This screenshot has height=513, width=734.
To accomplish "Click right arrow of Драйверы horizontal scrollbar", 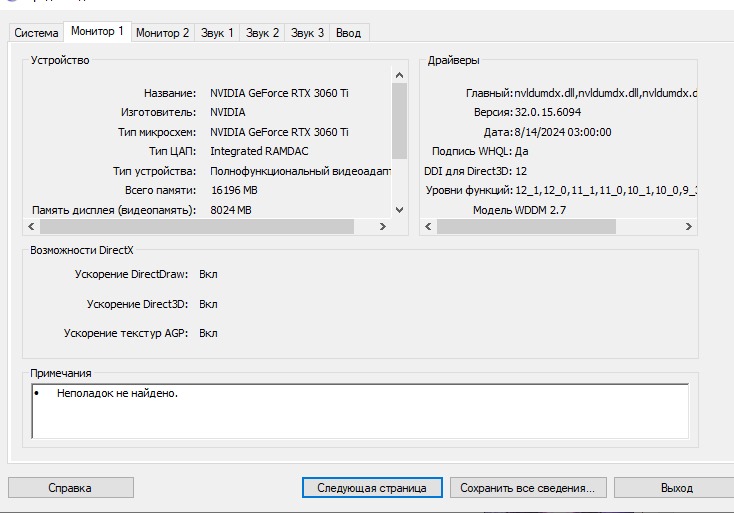I will click(x=689, y=227).
